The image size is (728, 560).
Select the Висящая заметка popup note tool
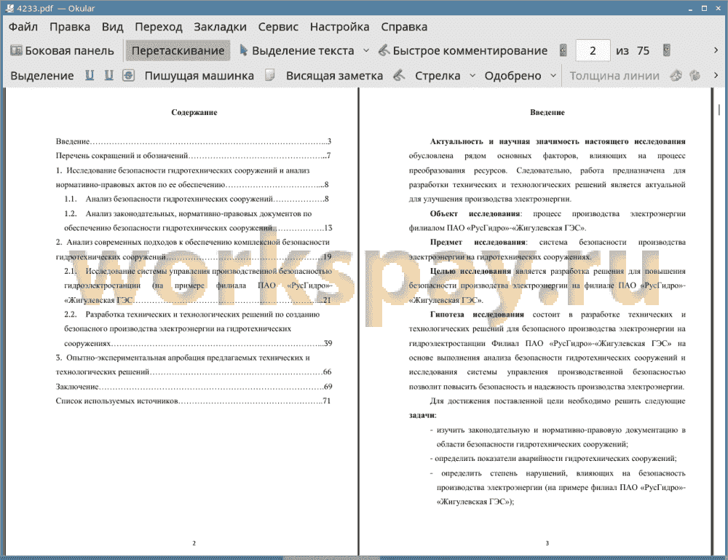(334, 76)
